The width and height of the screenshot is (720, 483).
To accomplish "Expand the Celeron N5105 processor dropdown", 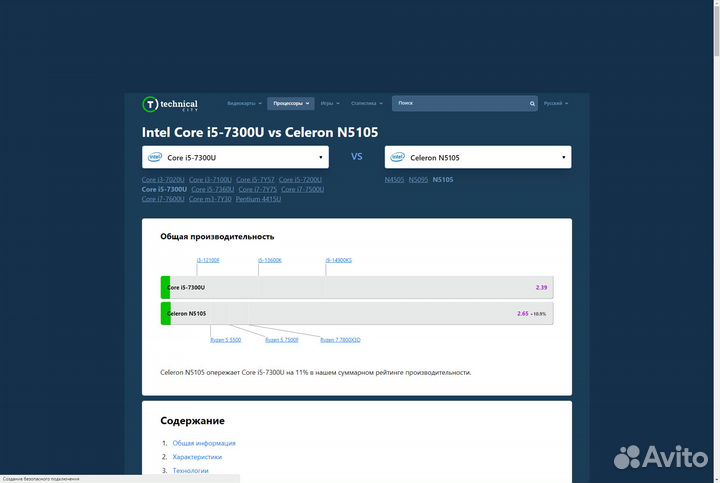I will click(478, 157).
